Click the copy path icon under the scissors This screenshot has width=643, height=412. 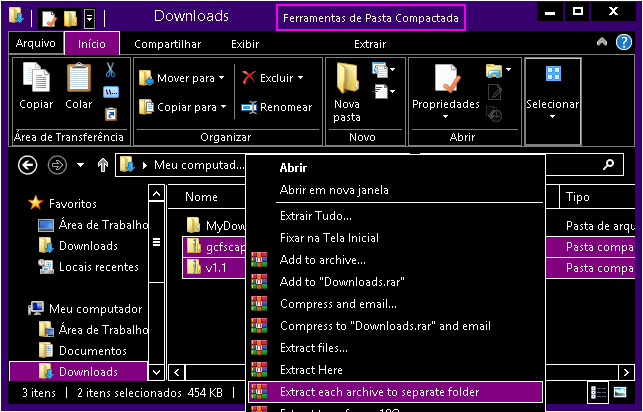coord(111,92)
